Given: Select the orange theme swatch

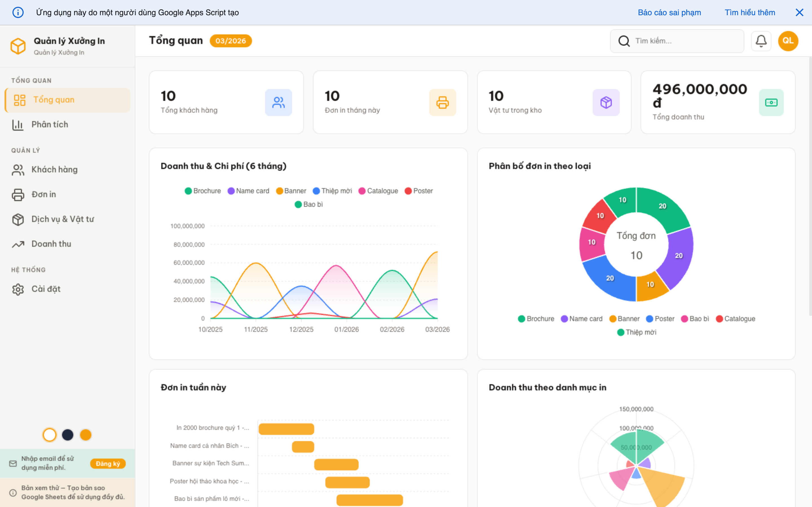Looking at the screenshot, I should tap(85, 435).
